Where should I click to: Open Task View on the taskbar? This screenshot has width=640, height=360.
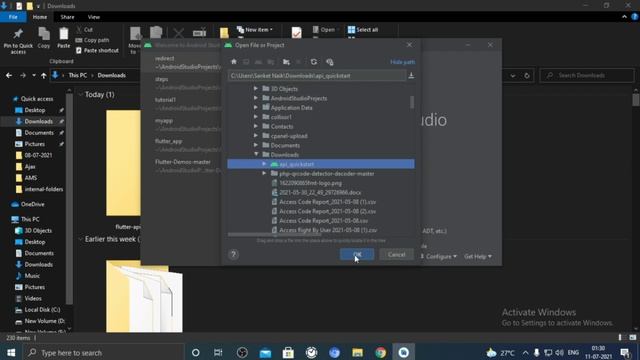coord(218,352)
